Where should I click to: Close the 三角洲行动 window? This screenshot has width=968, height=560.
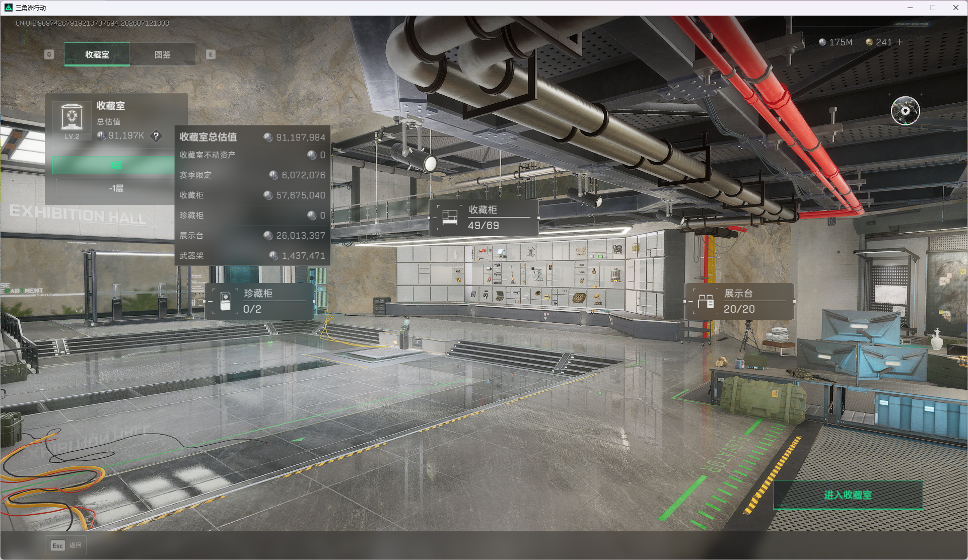[x=955, y=8]
